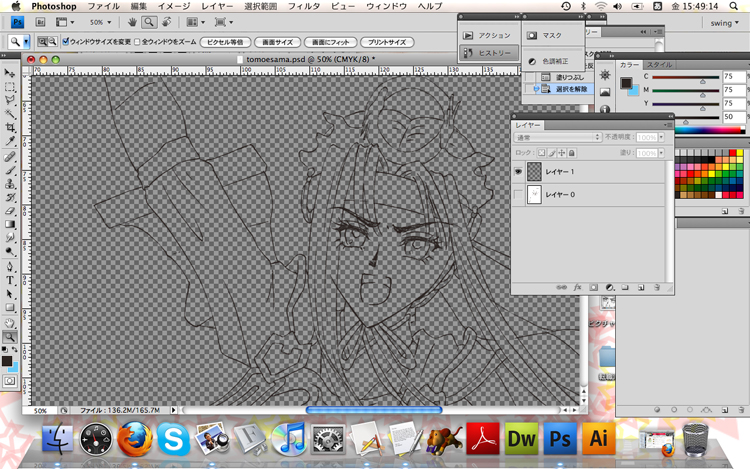Screen dimensions: 750x469
Task: Open the swing workspace dropdown
Action: click(724, 23)
